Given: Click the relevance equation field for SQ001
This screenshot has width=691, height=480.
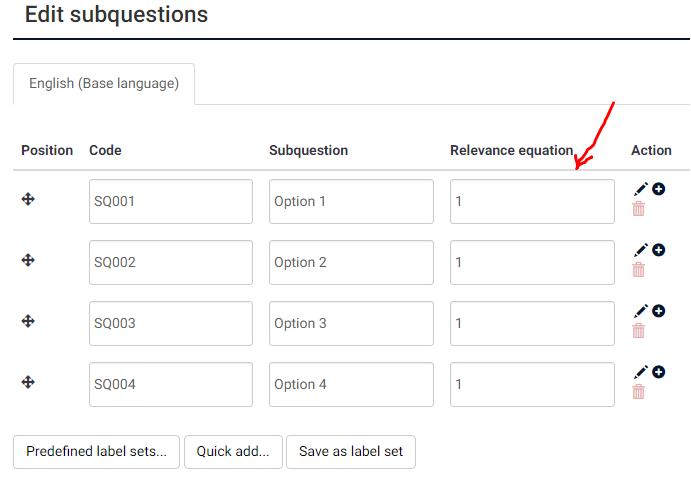Looking at the screenshot, I should click(532, 201).
